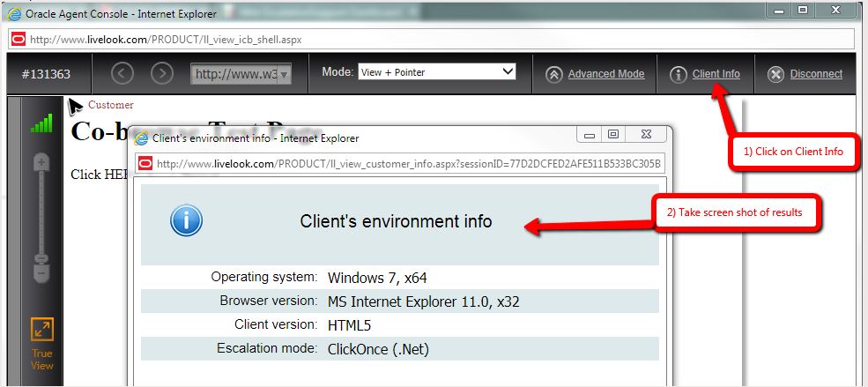Click the Customer pointer label
This screenshot has width=868, height=387.
click(x=111, y=105)
